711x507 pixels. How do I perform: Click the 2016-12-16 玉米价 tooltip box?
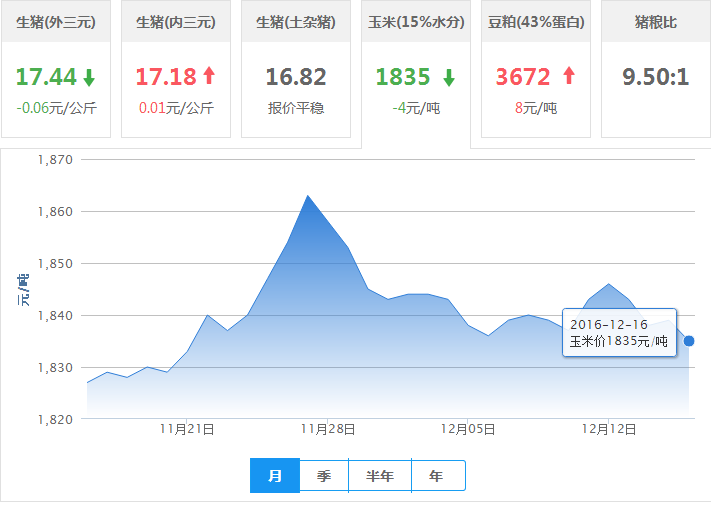(x=619, y=333)
